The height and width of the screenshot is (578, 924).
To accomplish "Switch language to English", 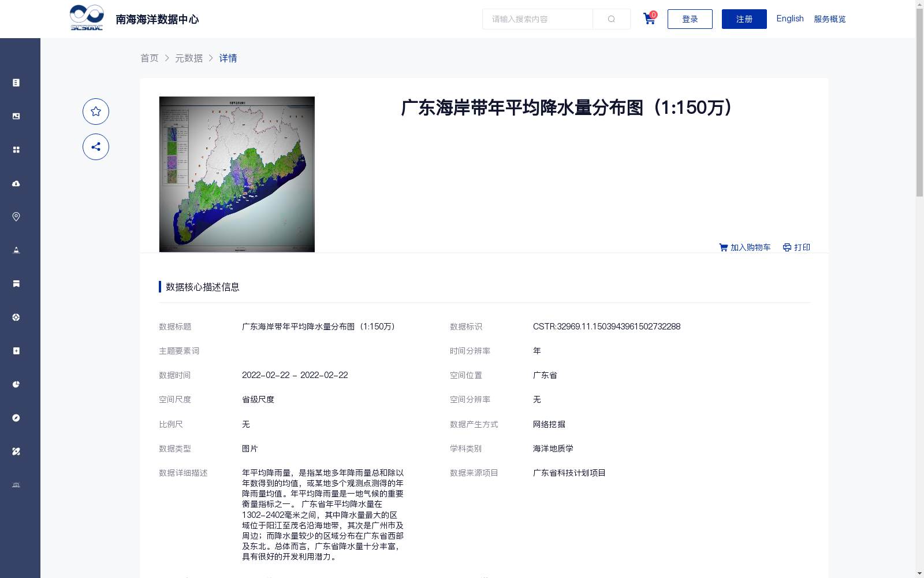I will click(x=790, y=18).
